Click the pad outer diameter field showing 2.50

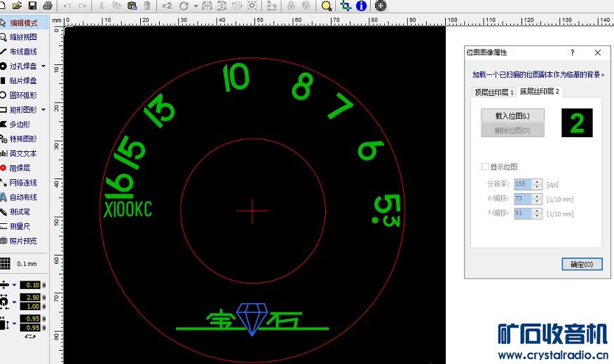click(x=30, y=297)
